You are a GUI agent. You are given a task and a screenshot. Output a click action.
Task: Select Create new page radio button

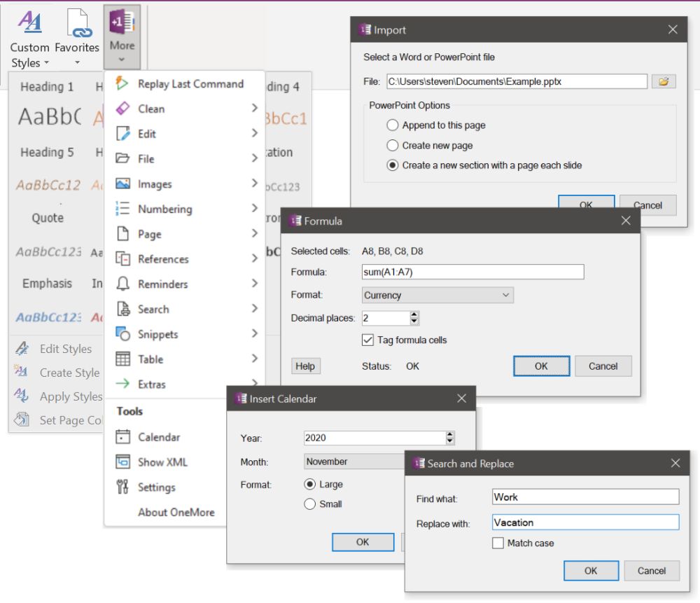pyautogui.click(x=393, y=145)
